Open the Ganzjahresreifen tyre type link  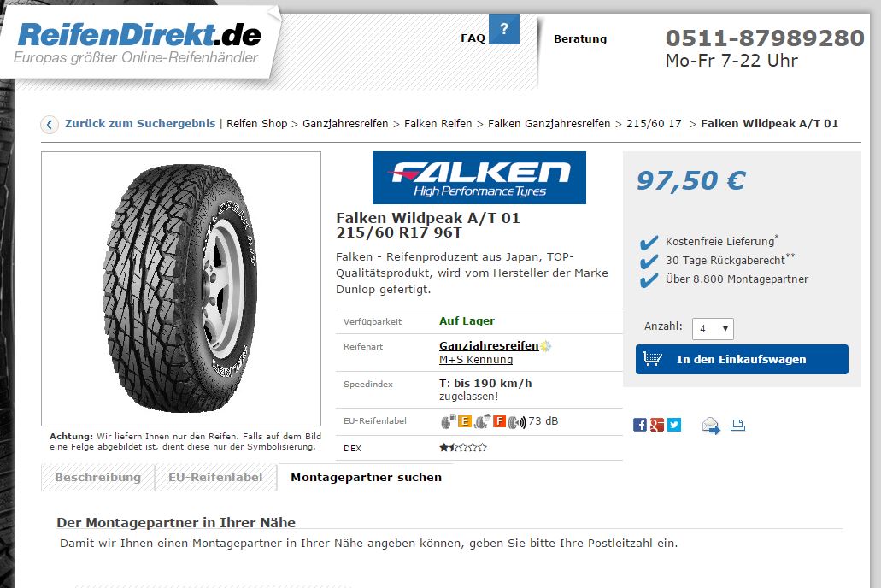tap(489, 346)
